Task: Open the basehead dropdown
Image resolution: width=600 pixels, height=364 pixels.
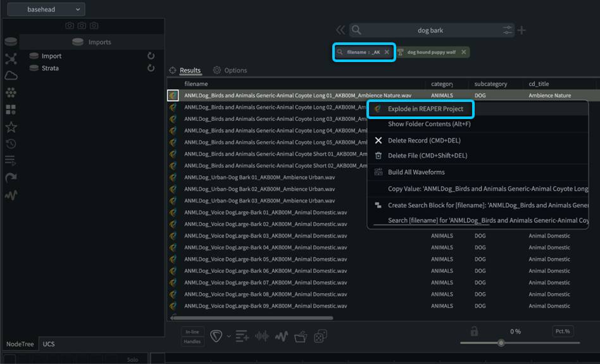Action: 46,9
